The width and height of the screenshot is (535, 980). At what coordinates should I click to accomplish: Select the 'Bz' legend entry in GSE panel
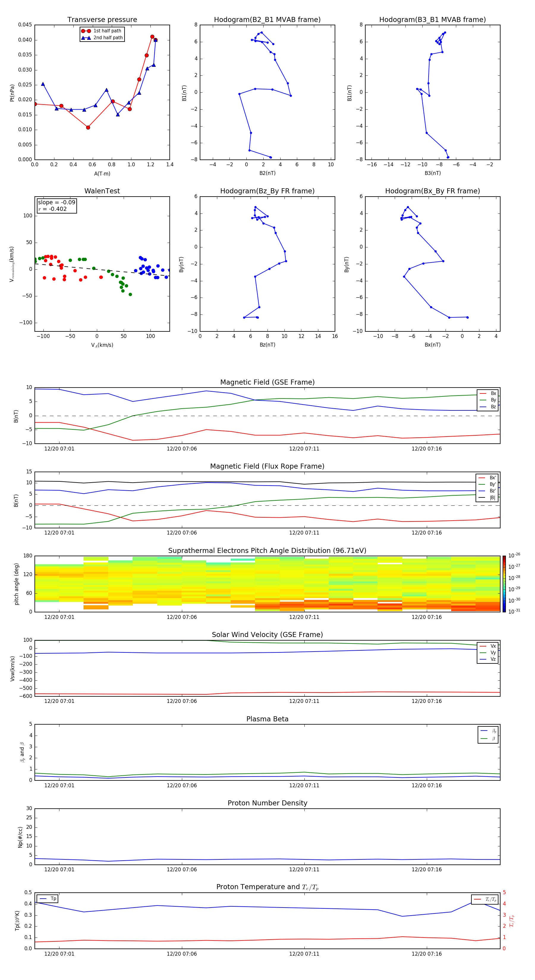(x=488, y=407)
